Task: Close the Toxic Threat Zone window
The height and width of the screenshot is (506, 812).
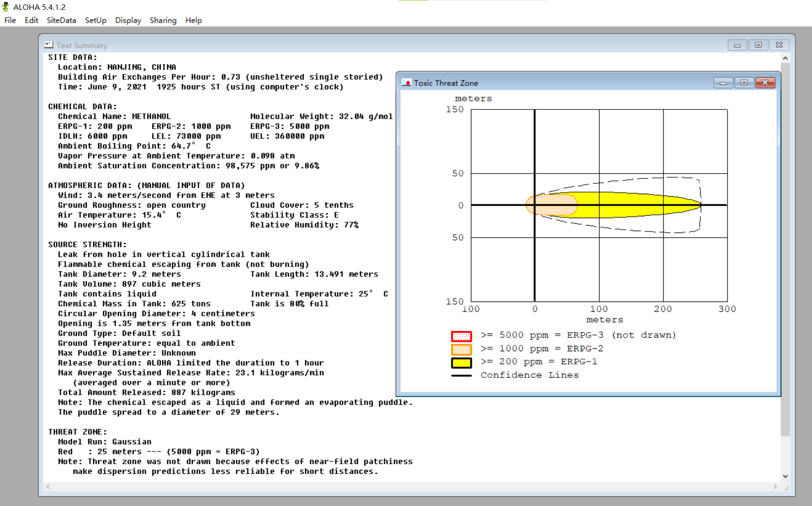Action: [765, 83]
